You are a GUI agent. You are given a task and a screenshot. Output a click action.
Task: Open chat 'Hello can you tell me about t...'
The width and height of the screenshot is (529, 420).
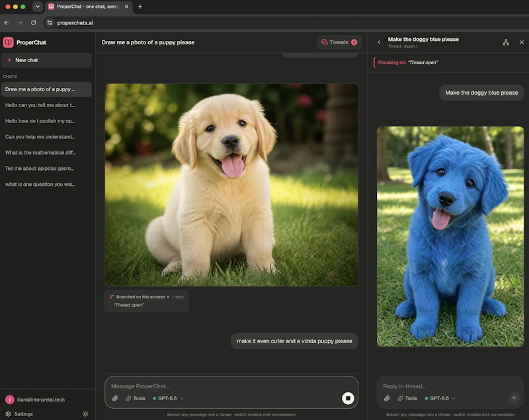point(46,105)
